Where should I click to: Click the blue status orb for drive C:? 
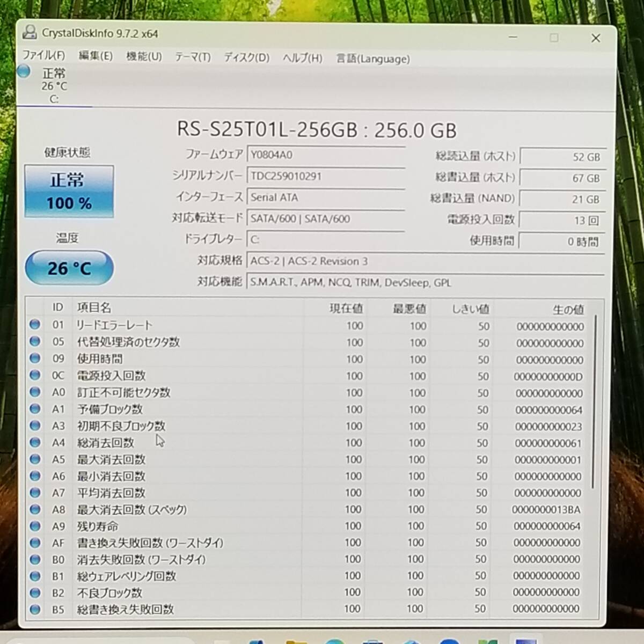(x=24, y=71)
